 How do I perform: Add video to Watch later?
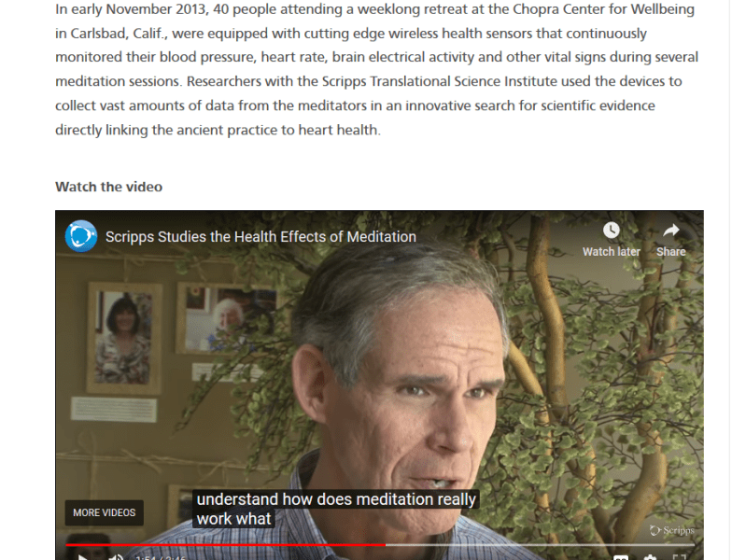point(612,240)
